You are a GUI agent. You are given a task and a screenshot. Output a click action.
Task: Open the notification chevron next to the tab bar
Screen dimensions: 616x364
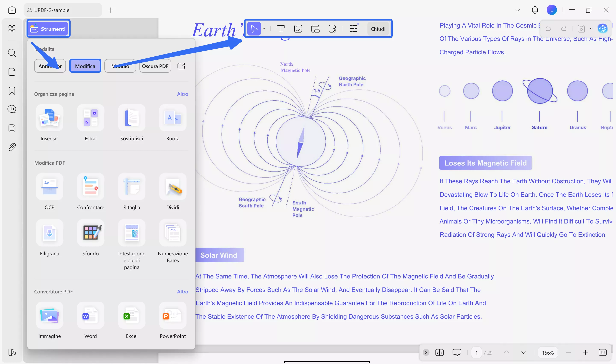517,10
